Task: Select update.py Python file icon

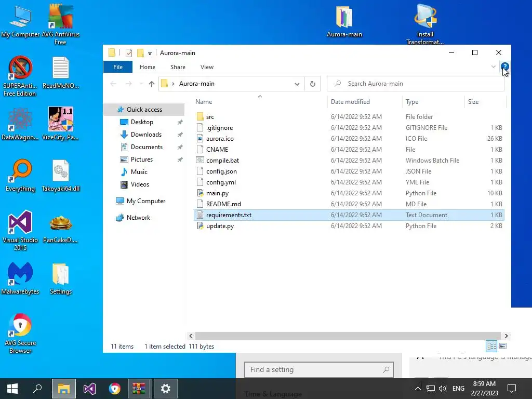Action: pyautogui.click(x=200, y=226)
